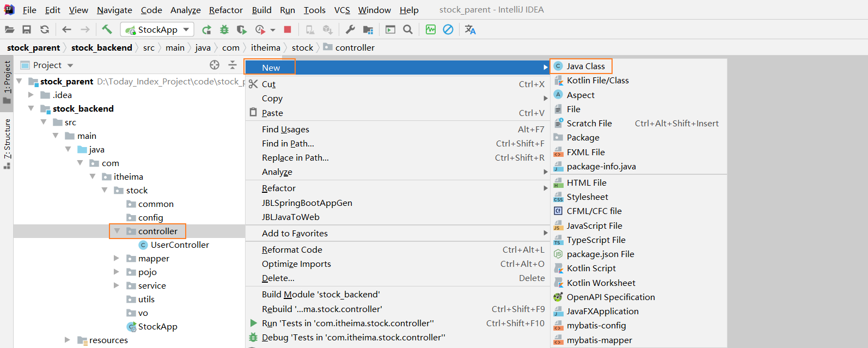Open the Build menu
The width and height of the screenshot is (868, 348).
[262, 10]
